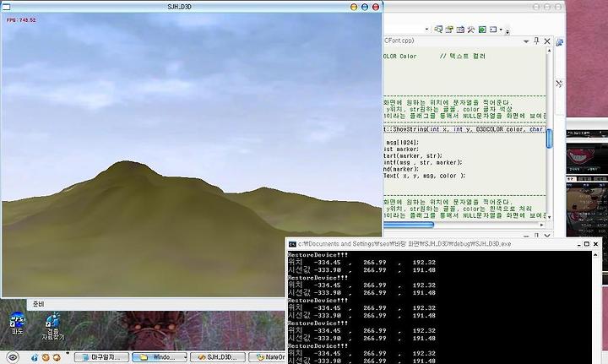Click the console window scroll up arrow
This screenshot has height=364, width=608.
click(595, 255)
